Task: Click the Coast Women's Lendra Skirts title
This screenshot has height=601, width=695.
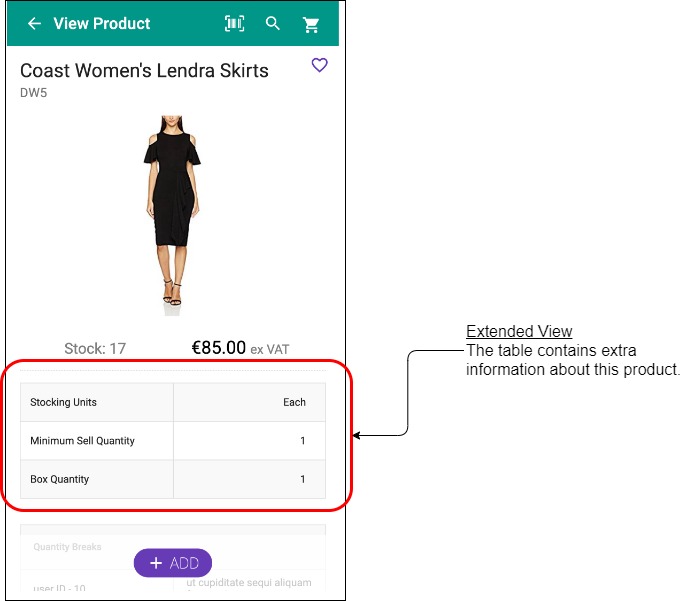Action: tap(144, 70)
